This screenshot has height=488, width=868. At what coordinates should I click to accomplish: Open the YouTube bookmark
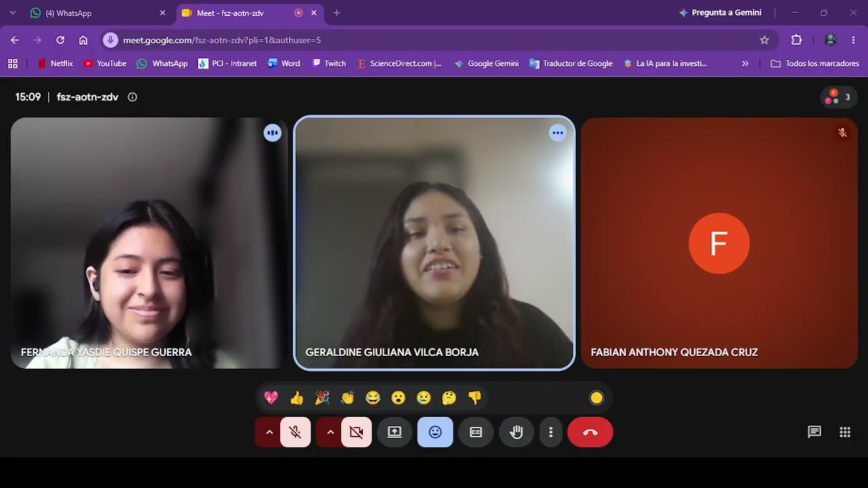point(105,63)
